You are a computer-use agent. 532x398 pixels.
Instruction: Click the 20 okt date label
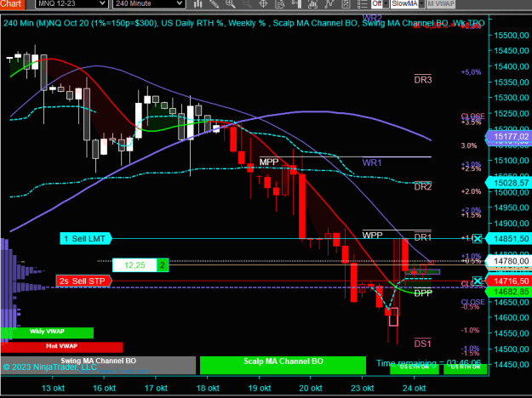311,388
